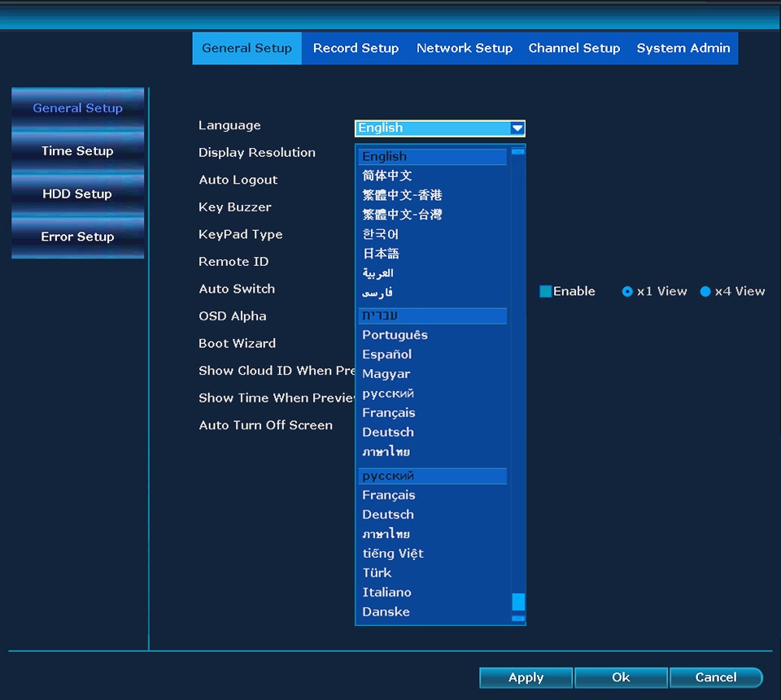Click the Key Buzzer label

pyautogui.click(x=235, y=207)
